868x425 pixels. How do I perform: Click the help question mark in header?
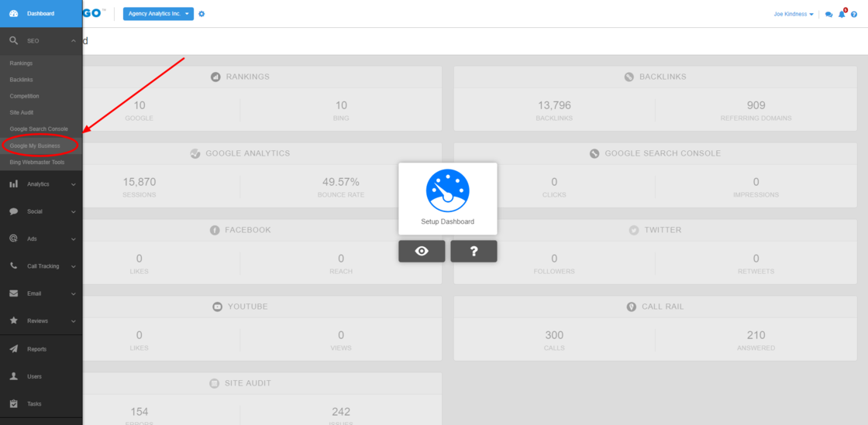tap(854, 15)
